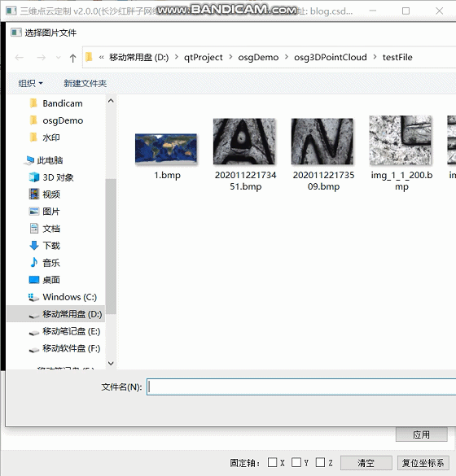
Task: Click the Back navigation arrow
Action: click(x=20, y=58)
